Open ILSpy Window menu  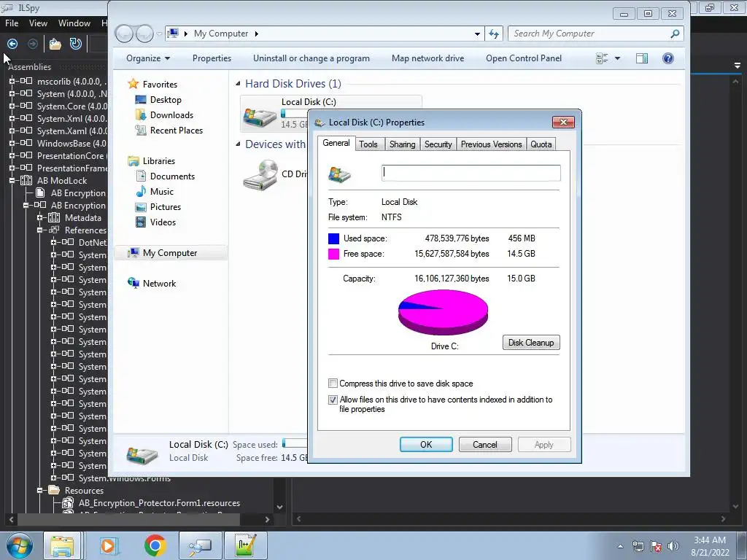pyautogui.click(x=74, y=23)
